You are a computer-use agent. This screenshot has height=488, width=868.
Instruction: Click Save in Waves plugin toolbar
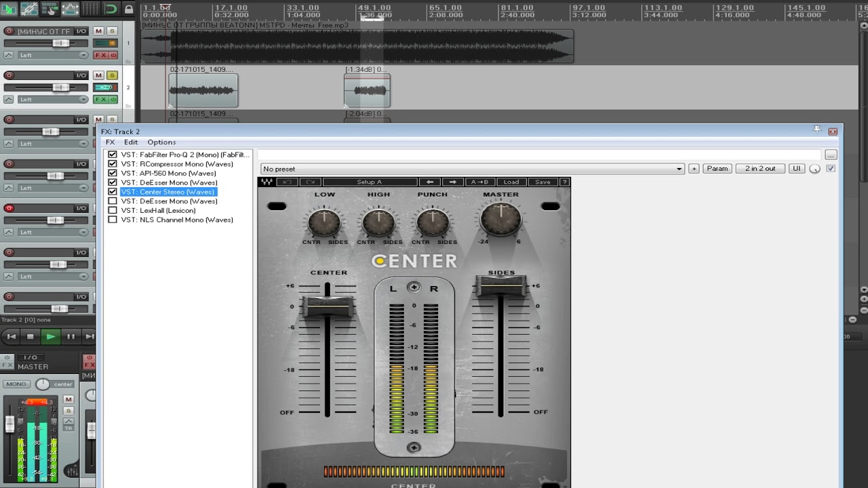coord(542,182)
